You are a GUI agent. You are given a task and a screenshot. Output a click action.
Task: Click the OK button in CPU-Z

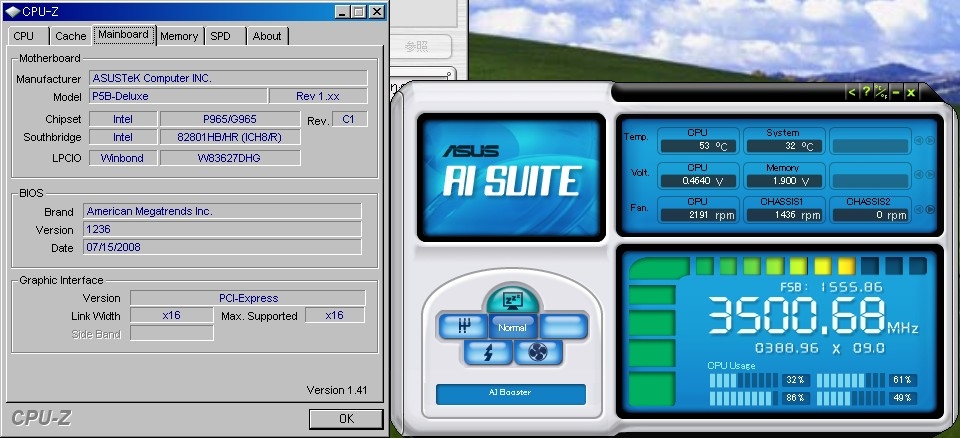346,419
